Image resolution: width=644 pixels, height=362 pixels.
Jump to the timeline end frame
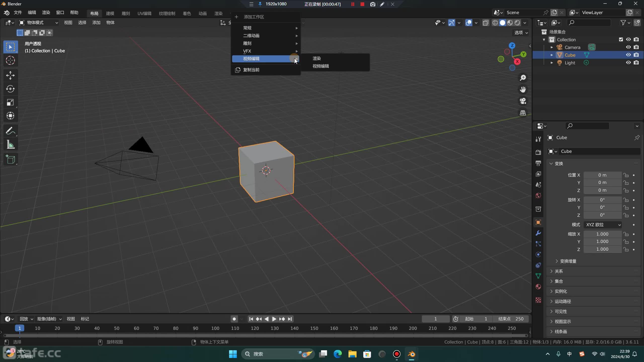point(290,319)
